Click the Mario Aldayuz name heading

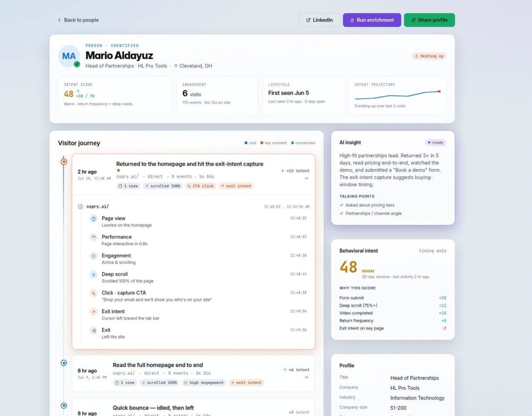coord(119,55)
